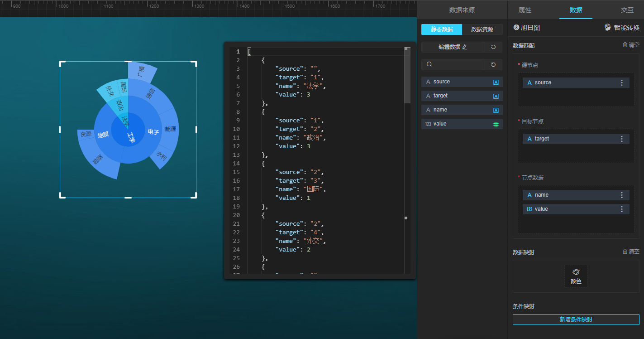Image resolution: width=644 pixels, height=339 pixels.
Task: Click the 颜色 color mapping icon
Action: pyautogui.click(x=576, y=276)
